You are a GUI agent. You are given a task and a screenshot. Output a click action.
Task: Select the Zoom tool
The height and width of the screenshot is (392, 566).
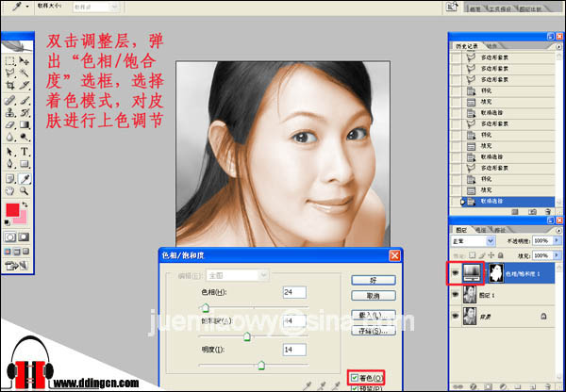(x=25, y=190)
